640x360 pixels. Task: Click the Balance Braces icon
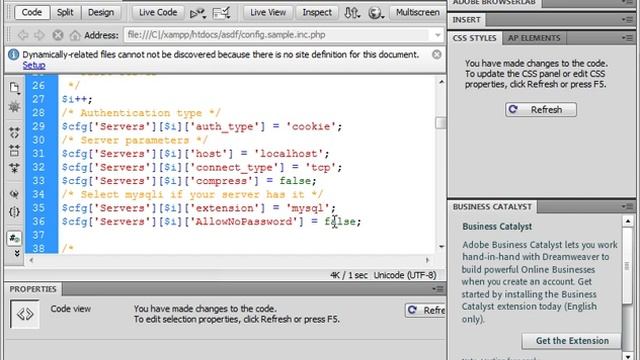click(14, 212)
